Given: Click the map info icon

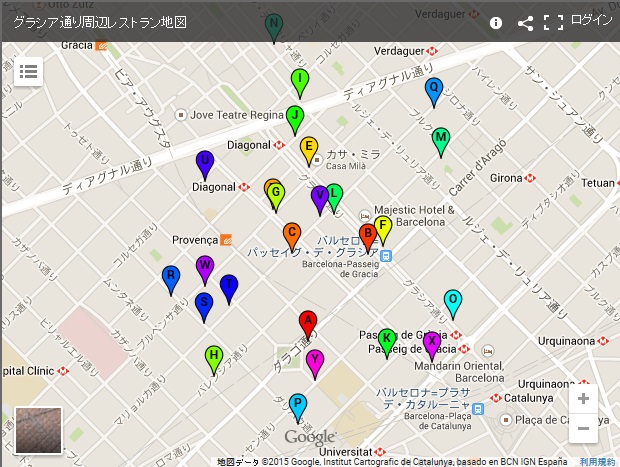Looking at the screenshot, I should [496, 23].
